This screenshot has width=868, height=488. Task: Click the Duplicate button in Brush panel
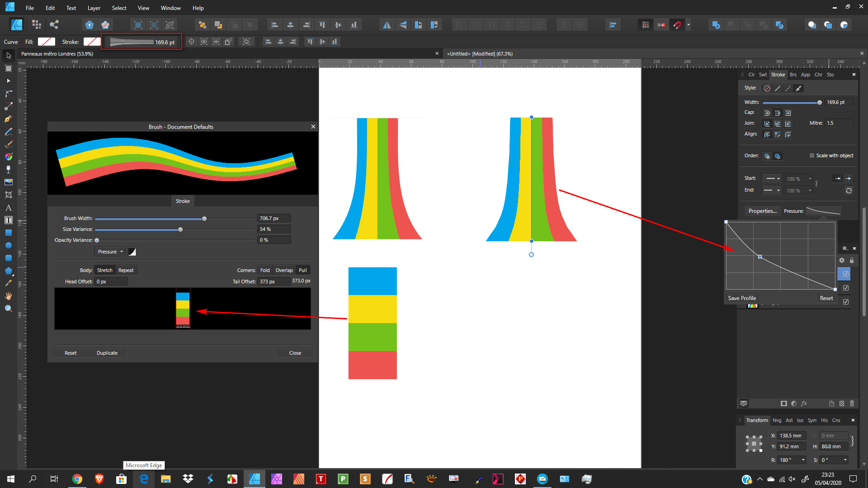[107, 353]
